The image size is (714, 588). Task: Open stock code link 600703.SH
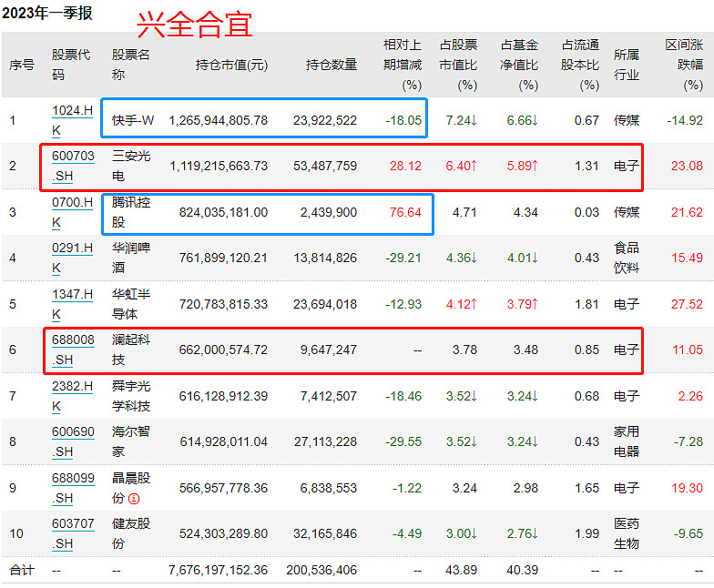pyautogui.click(x=73, y=166)
